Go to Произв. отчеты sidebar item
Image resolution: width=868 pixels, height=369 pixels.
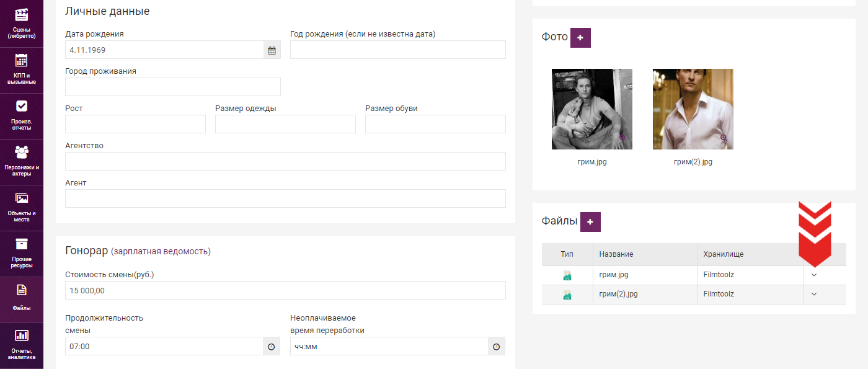(22, 116)
